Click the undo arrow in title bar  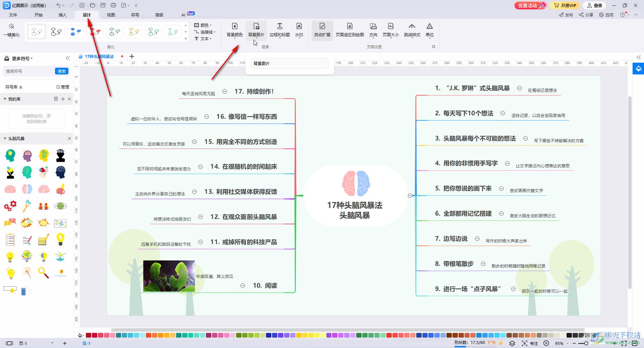(x=59, y=5)
